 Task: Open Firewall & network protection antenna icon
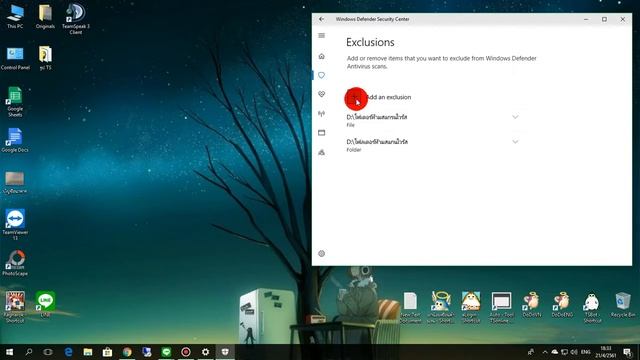pos(322,113)
